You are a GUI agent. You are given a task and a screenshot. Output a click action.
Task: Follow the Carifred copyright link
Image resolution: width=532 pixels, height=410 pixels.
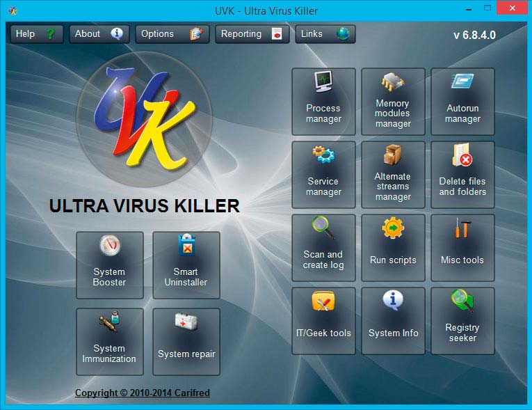point(142,393)
